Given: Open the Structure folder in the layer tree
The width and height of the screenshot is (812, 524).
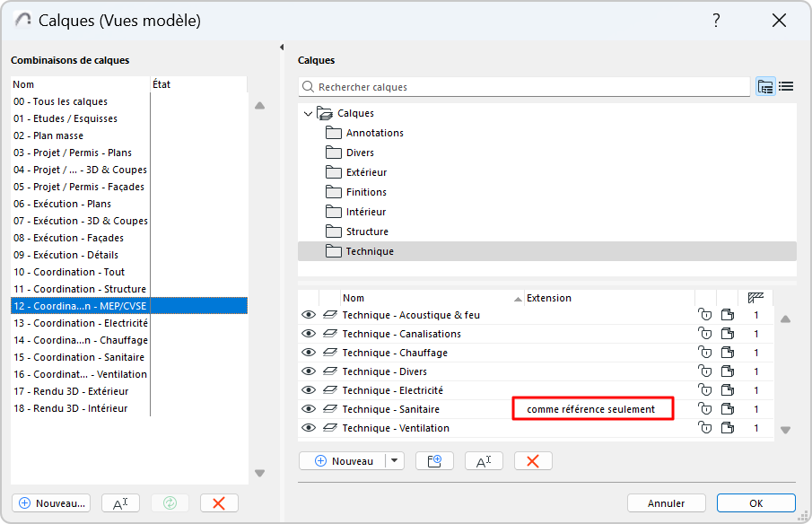Looking at the screenshot, I should click(368, 231).
